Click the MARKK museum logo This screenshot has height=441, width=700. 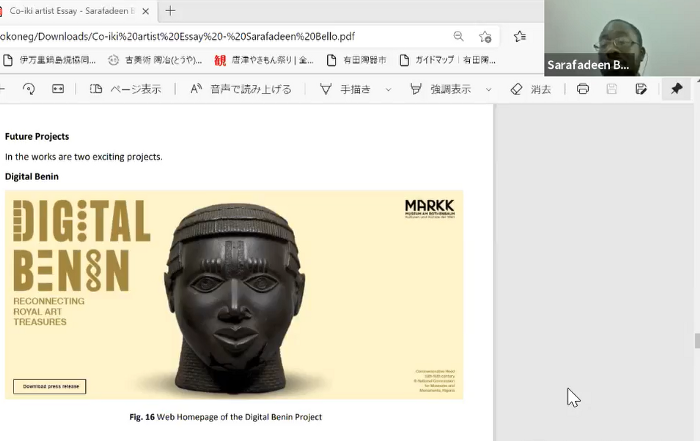429,208
